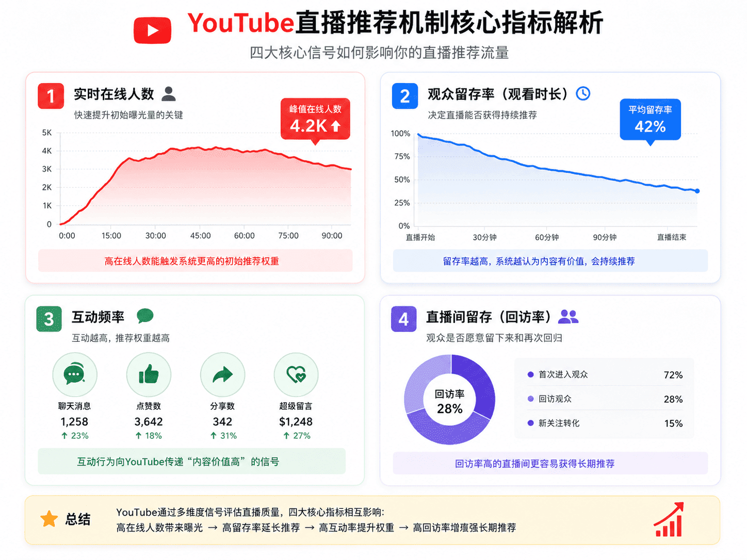747x560 pixels.
Task: Click the yellow star icon beside 总结
Action: [x=50, y=519]
